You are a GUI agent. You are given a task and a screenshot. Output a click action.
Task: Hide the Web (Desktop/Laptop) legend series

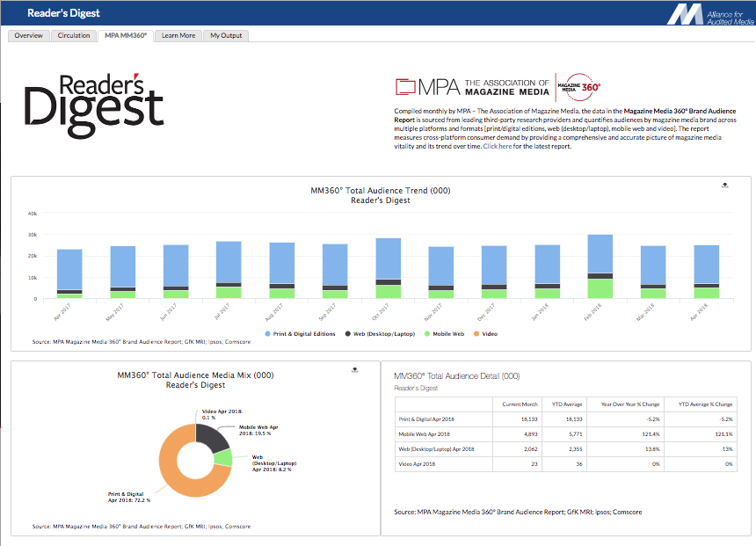[382, 334]
